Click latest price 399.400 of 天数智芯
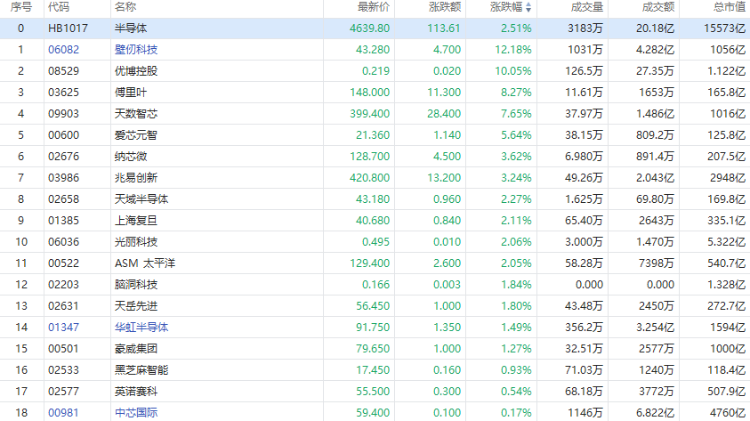This screenshot has height=421, width=750. point(370,114)
